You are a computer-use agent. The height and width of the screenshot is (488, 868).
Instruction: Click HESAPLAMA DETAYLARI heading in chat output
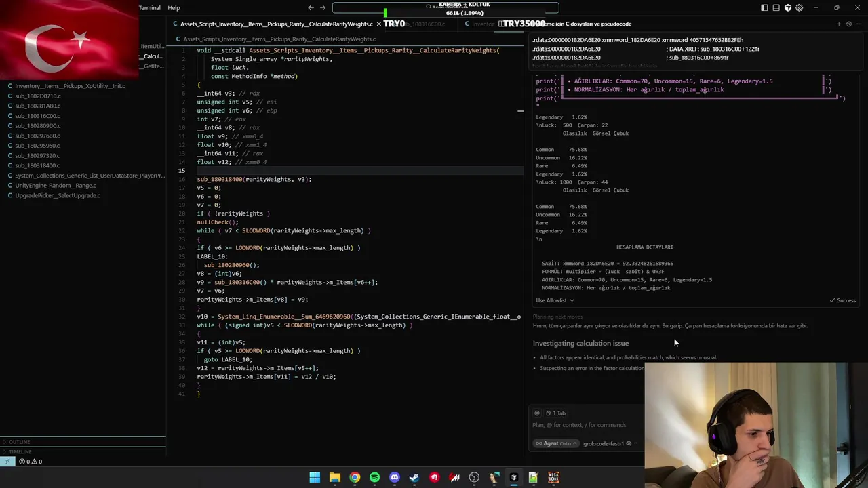644,247
